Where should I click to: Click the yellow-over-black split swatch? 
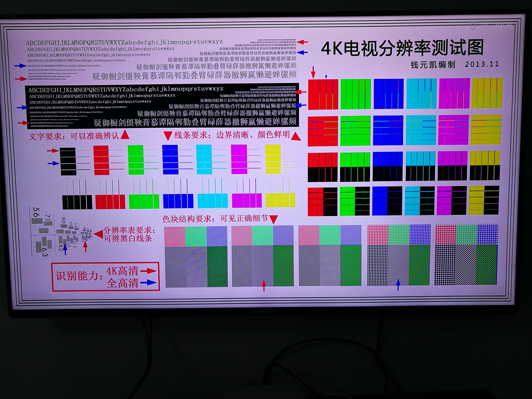485,165
